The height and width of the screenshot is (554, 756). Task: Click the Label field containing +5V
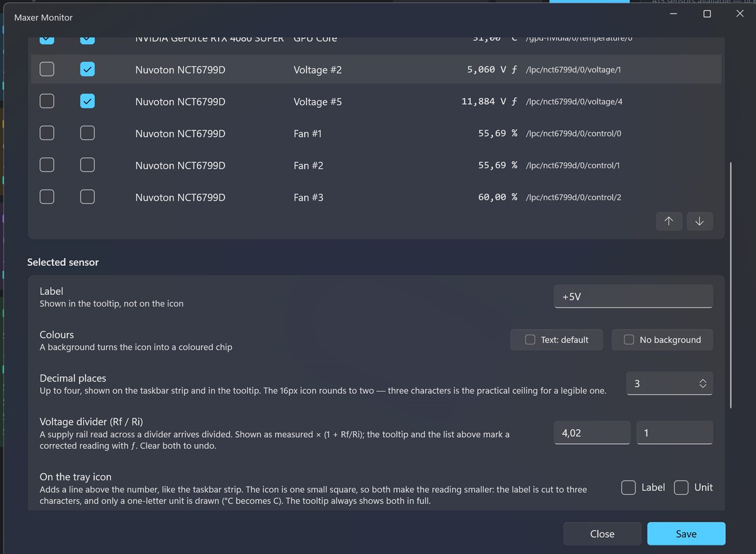pos(633,296)
